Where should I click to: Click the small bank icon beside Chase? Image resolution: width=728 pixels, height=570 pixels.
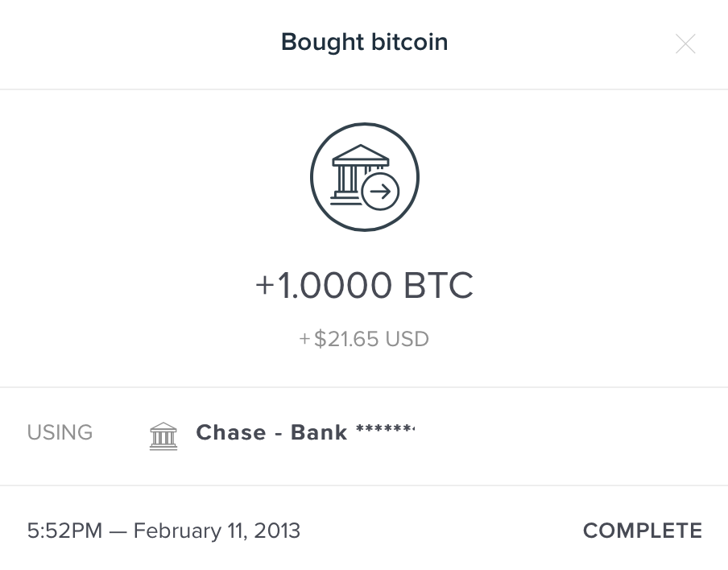(163, 435)
